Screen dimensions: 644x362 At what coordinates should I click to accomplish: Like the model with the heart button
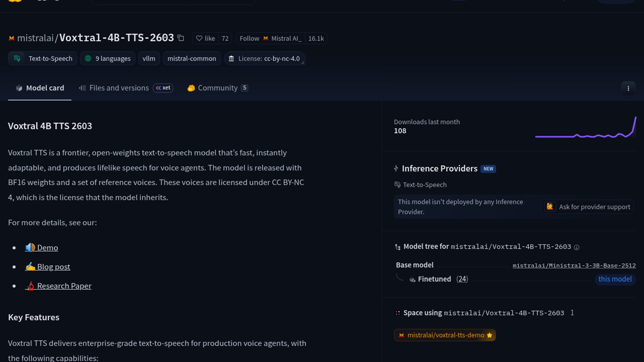pos(205,39)
